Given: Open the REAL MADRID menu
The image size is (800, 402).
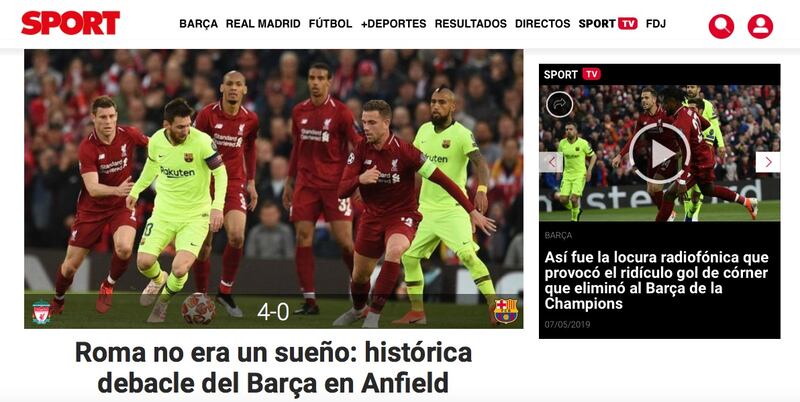Looking at the screenshot, I should pos(263,23).
